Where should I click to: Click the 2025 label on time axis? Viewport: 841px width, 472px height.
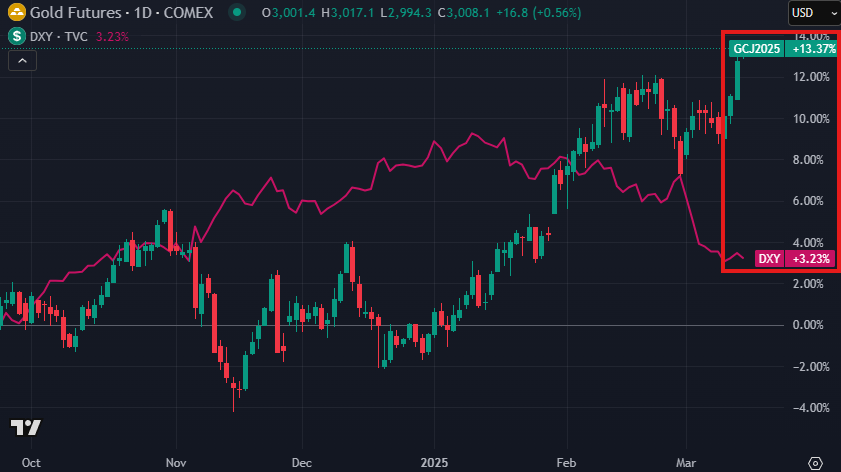pos(436,463)
